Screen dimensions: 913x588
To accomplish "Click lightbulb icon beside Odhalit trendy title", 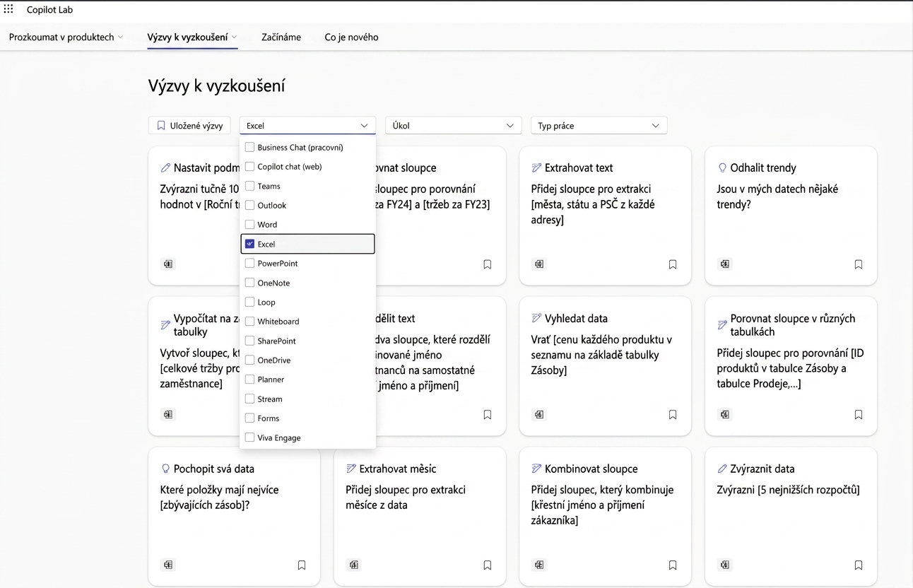I will tap(722, 167).
